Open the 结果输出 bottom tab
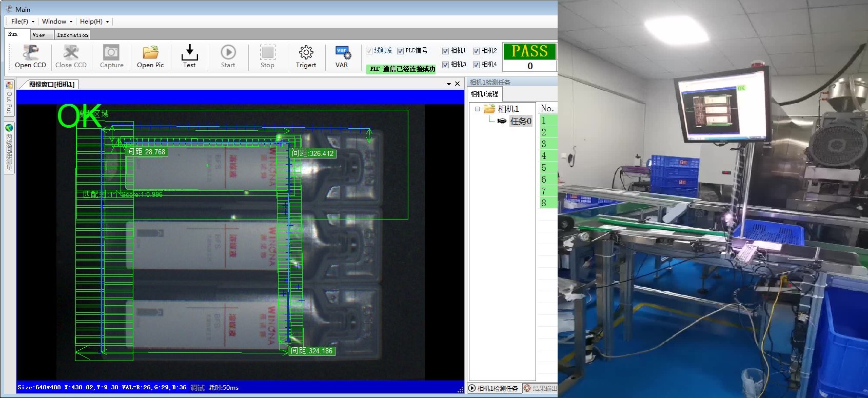 [541, 388]
